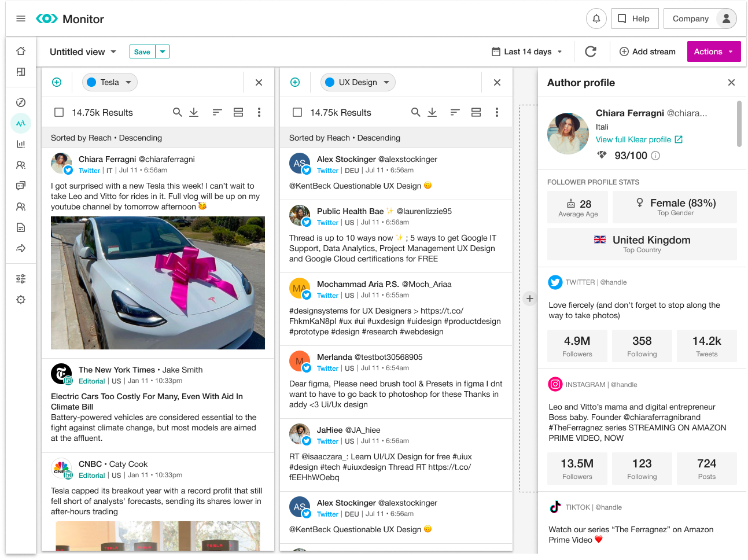This screenshot has height=560, width=748.
Task: Open more options in UX Design stream
Action: (497, 112)
